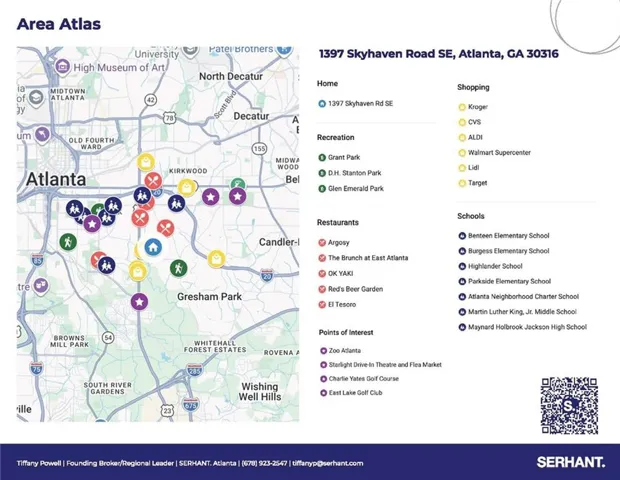Screen dimensions: 620x480
Task: Click the Decatur map label
Action: pos(251,116)
